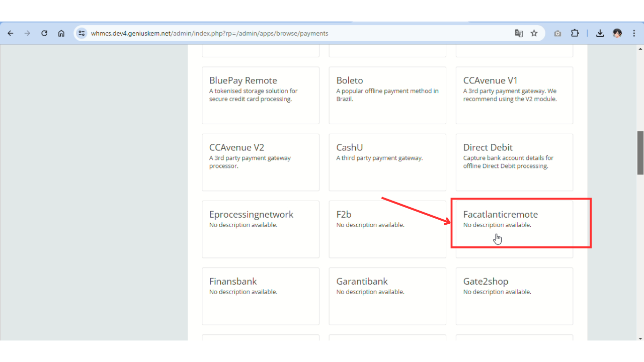Open the Gate2shop gateway card
644x362 pixels.
coord(514,296)
